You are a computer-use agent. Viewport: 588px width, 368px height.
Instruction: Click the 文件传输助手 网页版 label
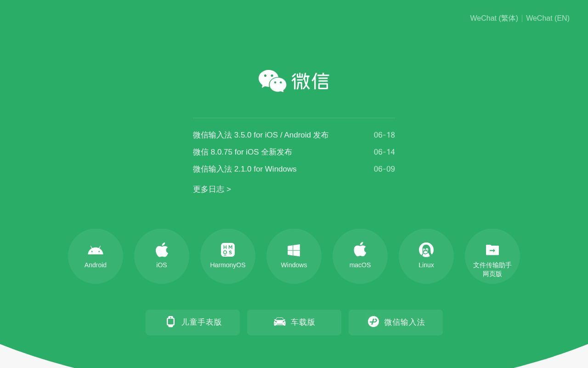pos(492,270)
